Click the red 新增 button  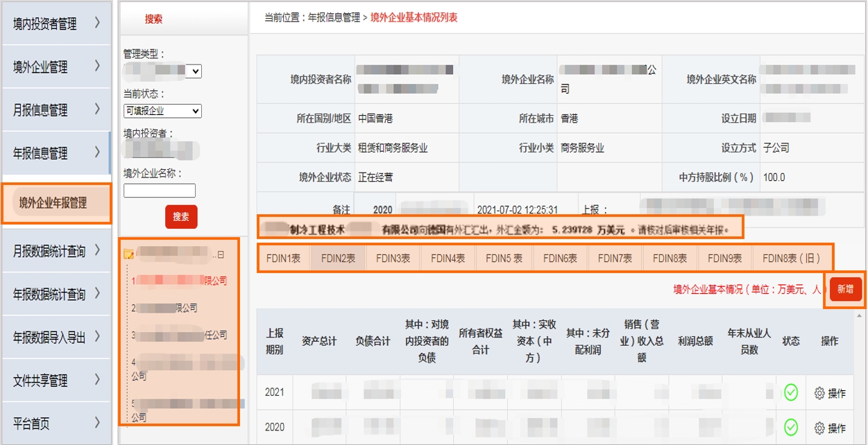click(845, 289)
